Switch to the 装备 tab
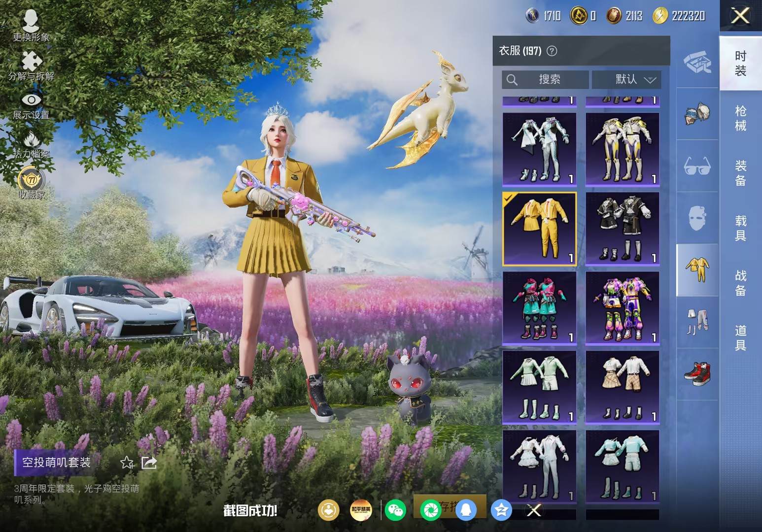 (740, 173)
